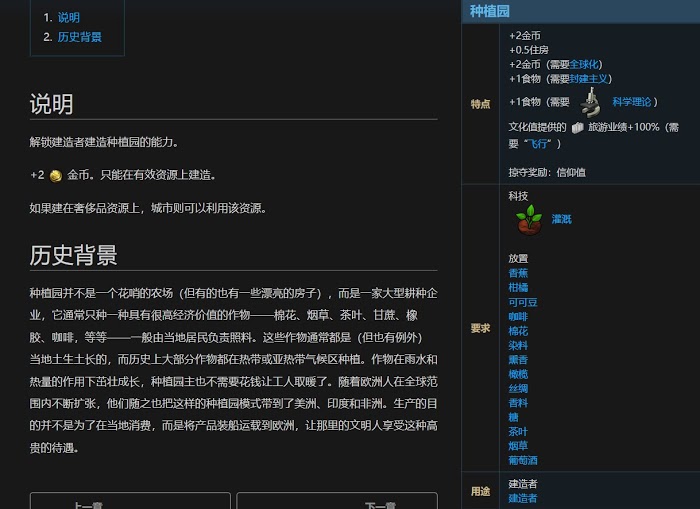Open the 全球化 link
The image size is (700, 509).
coord(584,64)
